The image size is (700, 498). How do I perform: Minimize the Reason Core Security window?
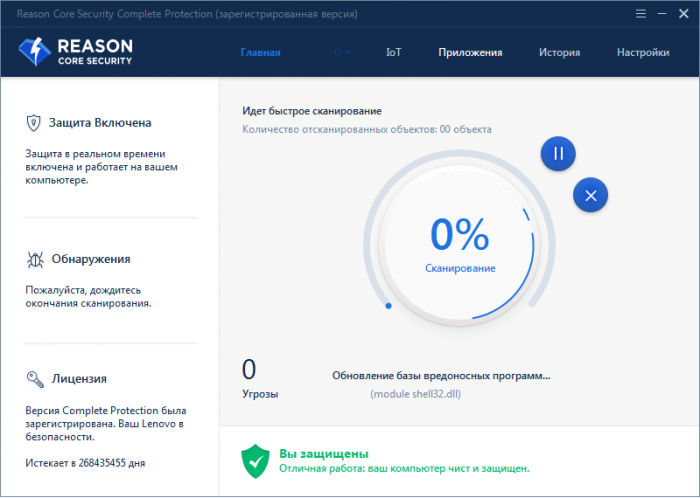tap(662, 14)
